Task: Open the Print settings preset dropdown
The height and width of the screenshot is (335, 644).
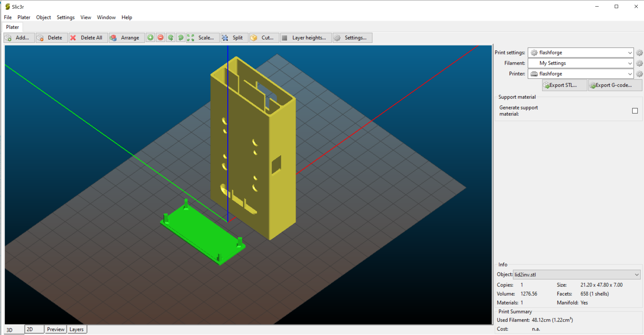Action: tap(581, 52)
